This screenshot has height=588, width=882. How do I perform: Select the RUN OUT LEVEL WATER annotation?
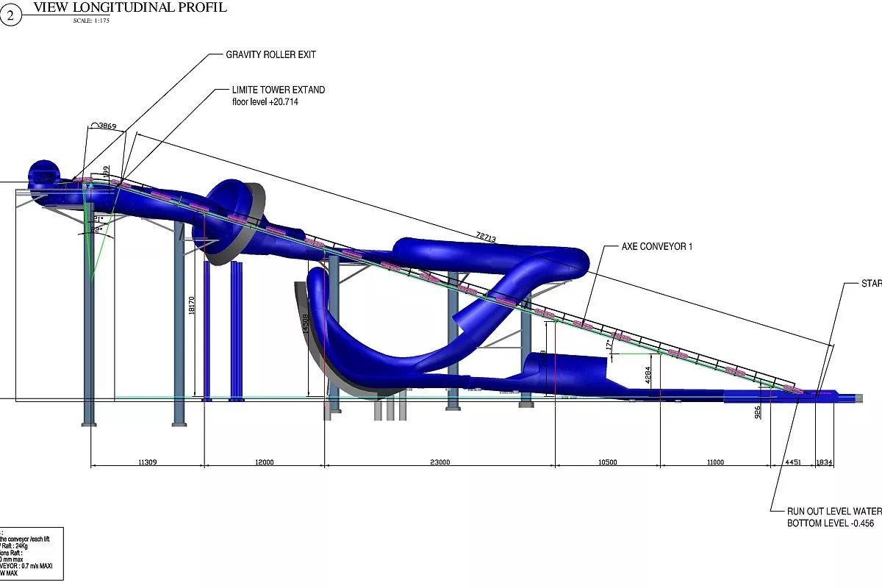tap(833, 510)
